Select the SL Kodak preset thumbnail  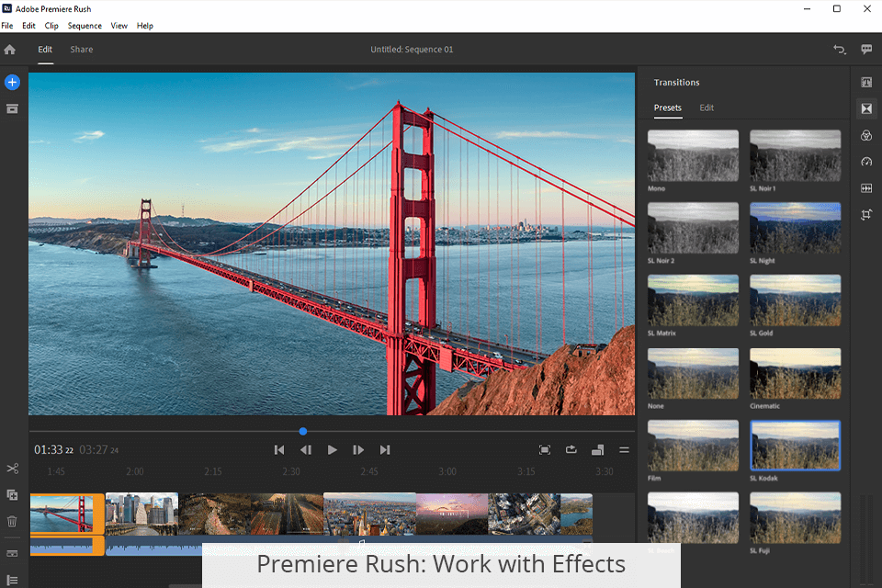click(795, 445)
